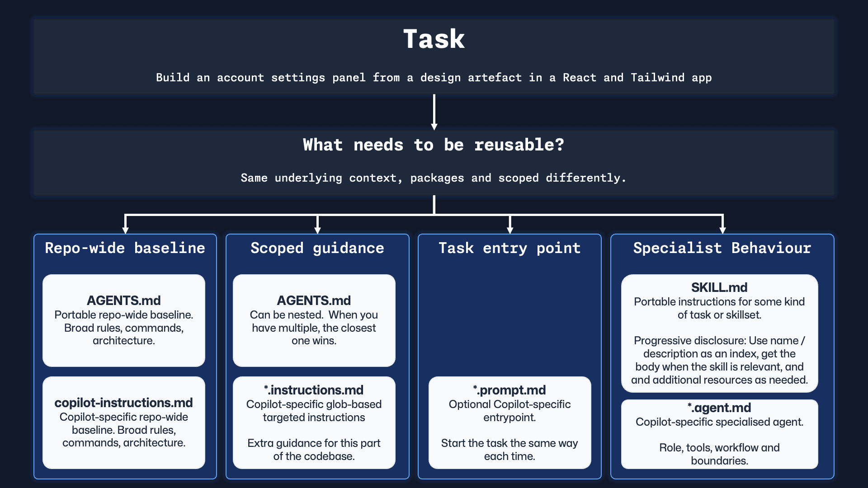Screen dimensions: 868x488
Task: Select the nested AGENTS.md card in Scoped guidance
Action: click(x=314, y=320)
